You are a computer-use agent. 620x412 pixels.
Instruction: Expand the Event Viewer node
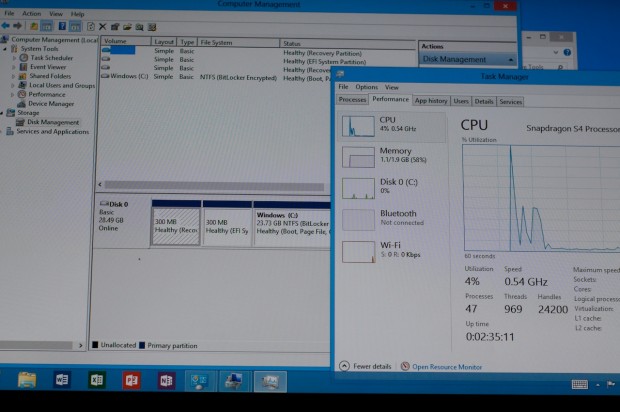click(15, 67)
